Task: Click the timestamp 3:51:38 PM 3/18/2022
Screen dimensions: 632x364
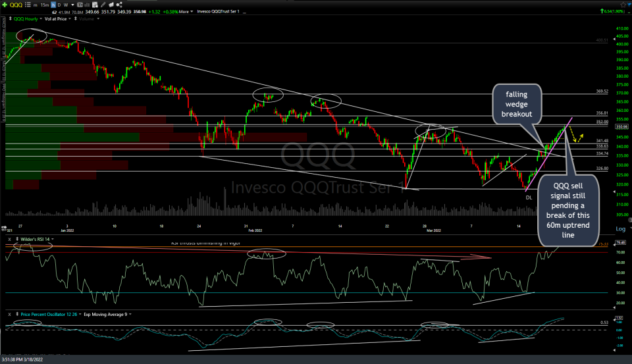Action: [22, 359]
